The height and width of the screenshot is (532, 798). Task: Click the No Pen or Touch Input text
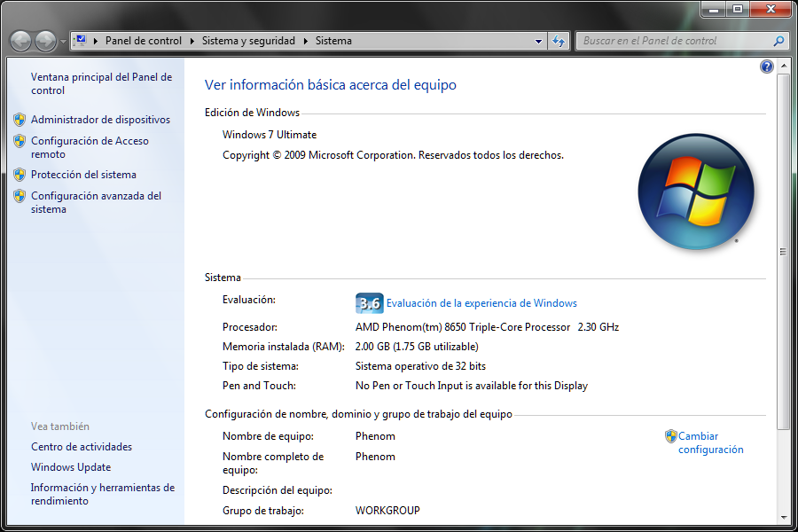pyautogui.click(x=472, y=386)
